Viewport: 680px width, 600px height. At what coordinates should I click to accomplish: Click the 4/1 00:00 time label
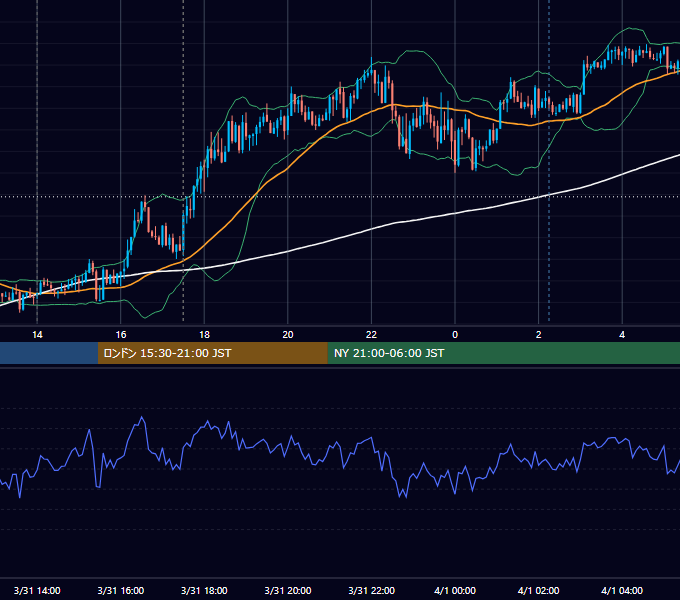pyautogui.click(x=455, y=590)
